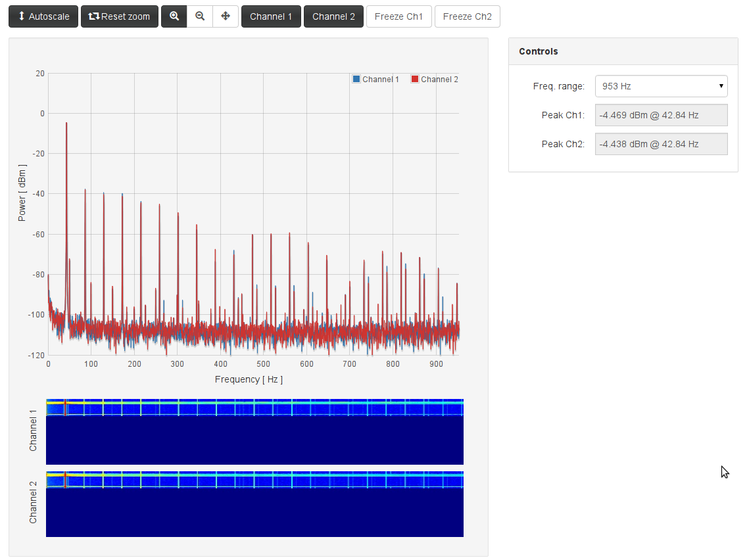Click the Peak Ch2 readout field
747x560 pixels.
(x=661, y=144)
